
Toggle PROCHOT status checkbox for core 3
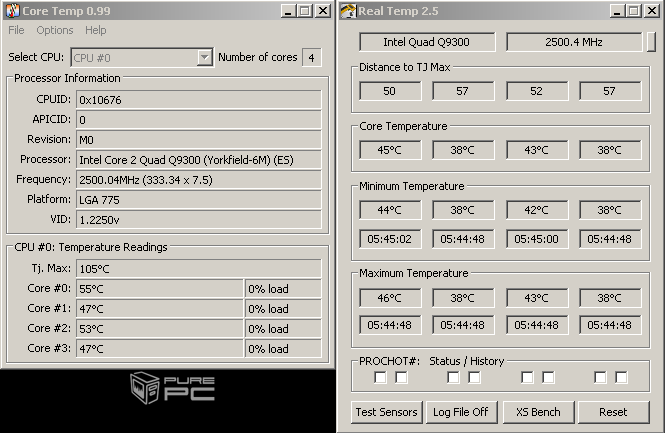tap(600, 377)
